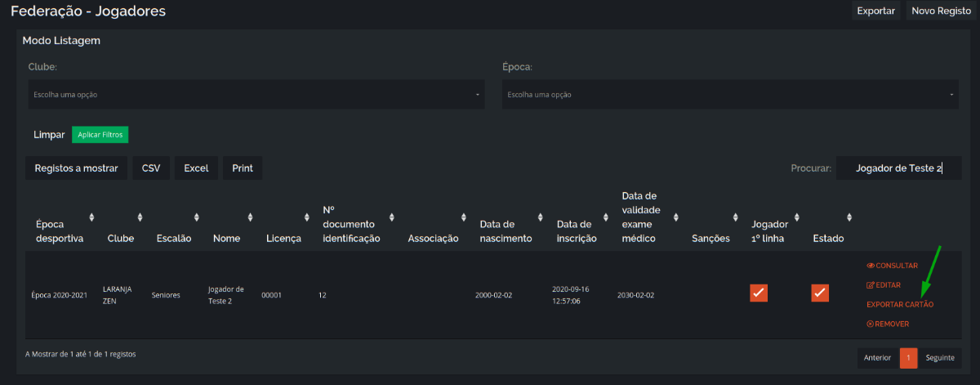Screen dimensions: 980x385
Task: Select page 1 in pagination
Action: pyautogui.click(x=908, y=358)
